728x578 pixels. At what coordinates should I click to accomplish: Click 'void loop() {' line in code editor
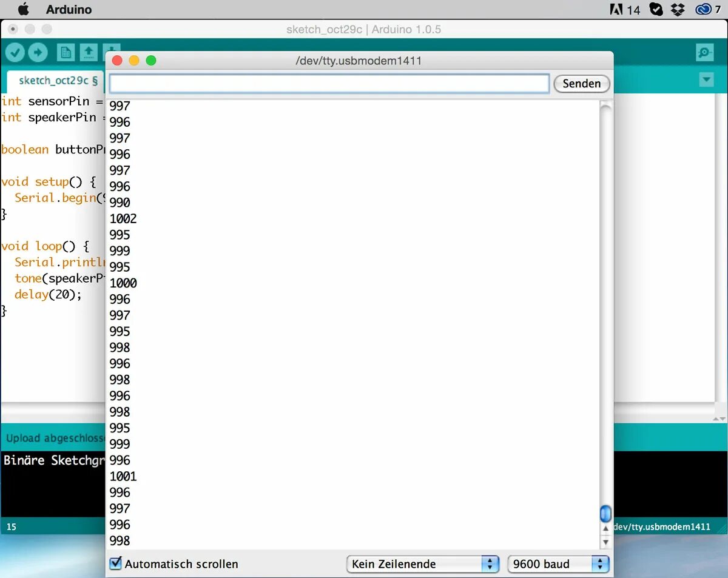[45, 246]
